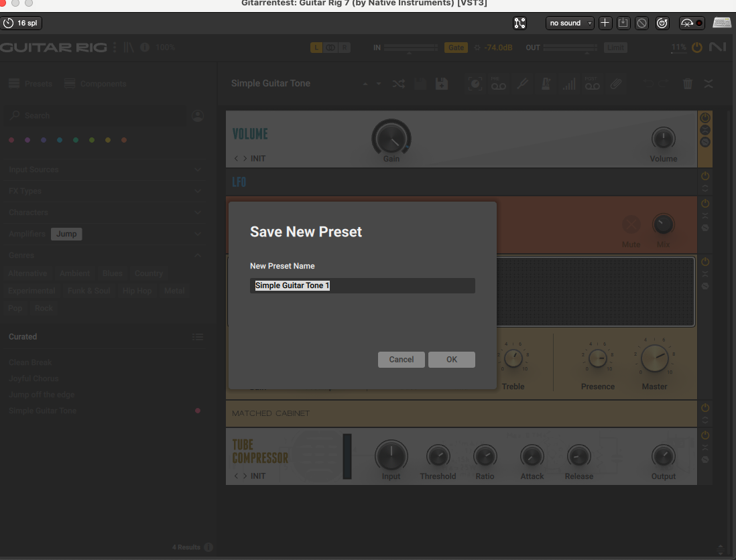The height and width of the screenshot is (560, 736).
Task: Open the Curated list view options icon
Action: coord(198,337)
